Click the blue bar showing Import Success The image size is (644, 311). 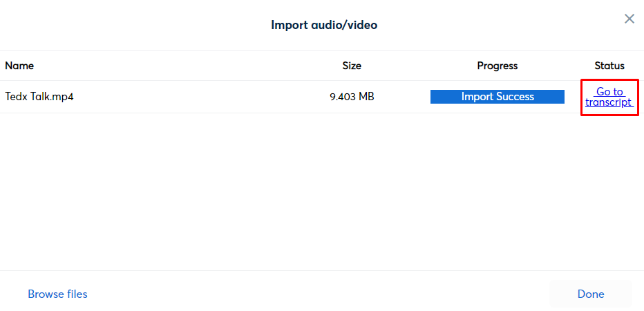[x=498, y=97]
